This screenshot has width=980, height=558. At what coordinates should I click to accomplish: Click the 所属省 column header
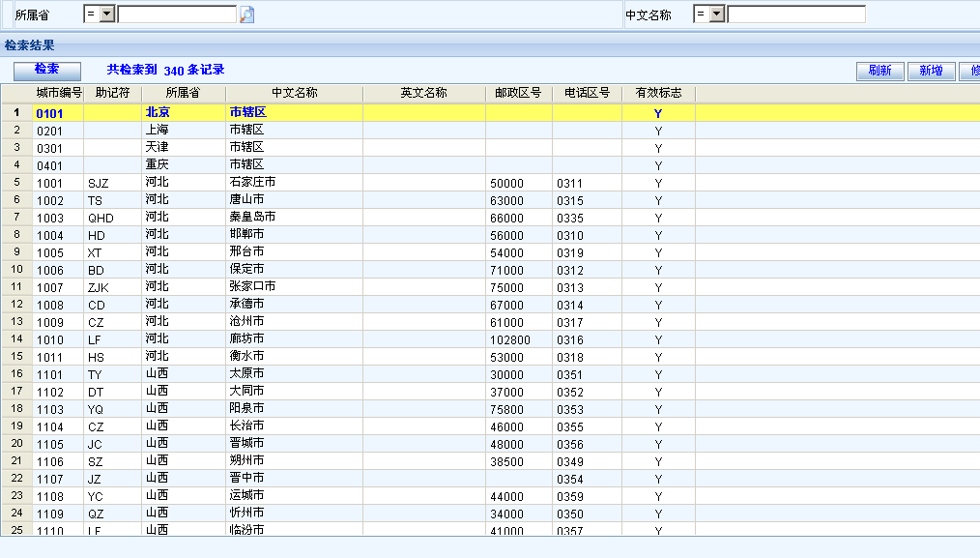[183, 93]
